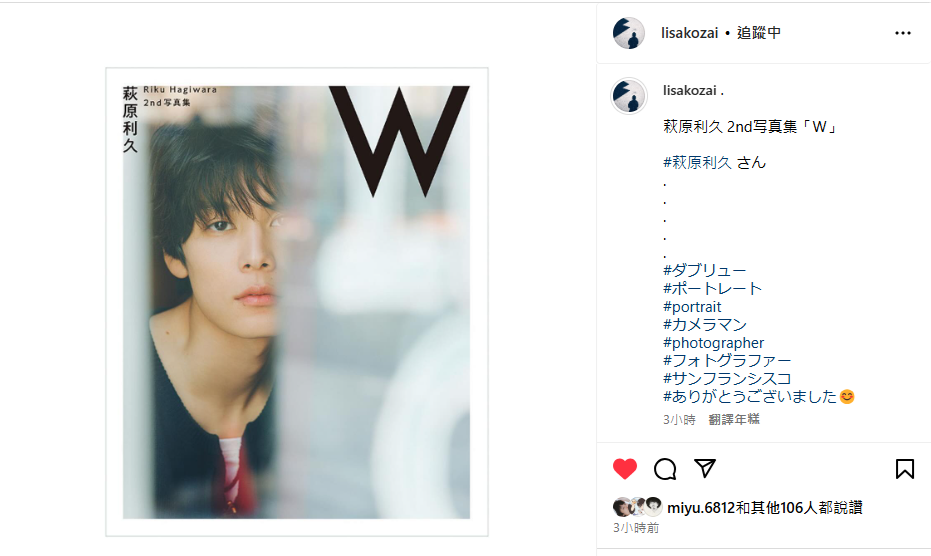Open lisakozai username in the header
The height and width of the screenshot is (556, 931).
[x=689, y=33]
